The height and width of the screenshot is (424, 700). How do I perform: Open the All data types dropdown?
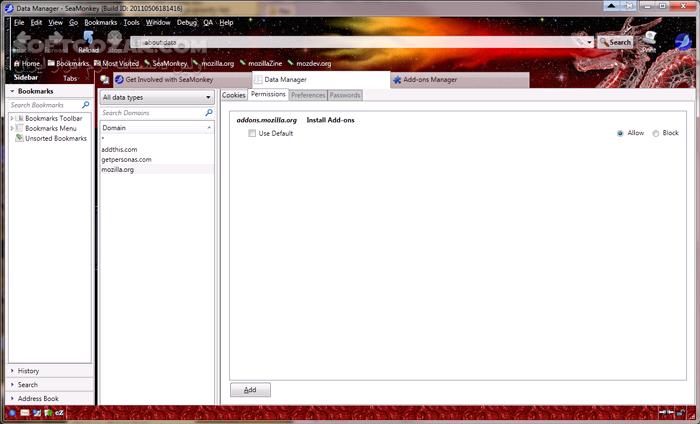pyautogui.click(x=157, y=97)
